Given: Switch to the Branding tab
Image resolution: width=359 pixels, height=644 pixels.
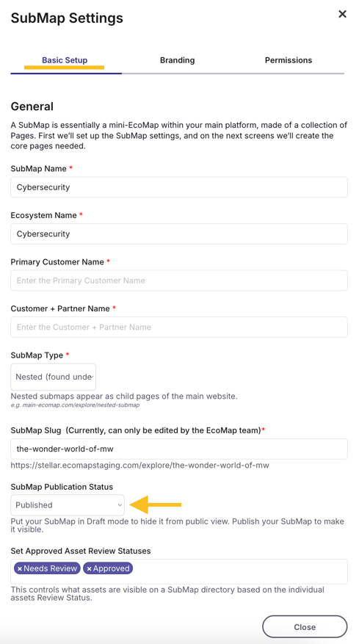Looking at the screenshot, I should (x=177, y=60).
